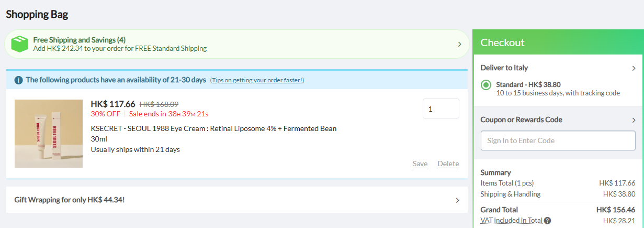Image resolution: width=644 pixels, height=228 pixels.
Task: Click the Deliver to Italy label
Action: 504,68
